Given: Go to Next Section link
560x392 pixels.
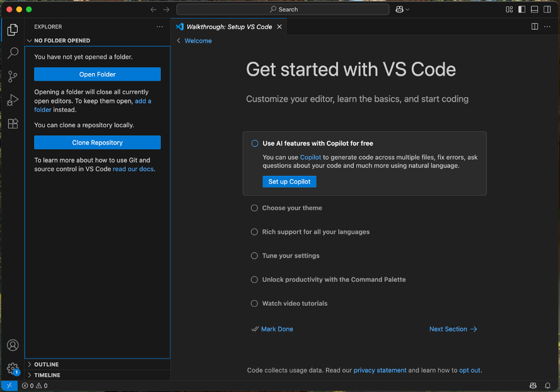Looking at the screenshot, I should pos(453,329).
